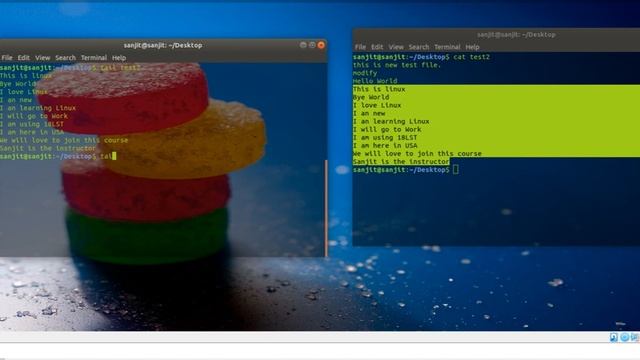Viewport: 640px width, 360px height.
Task: Minimize the left terminal window
Action: [303, 45]
